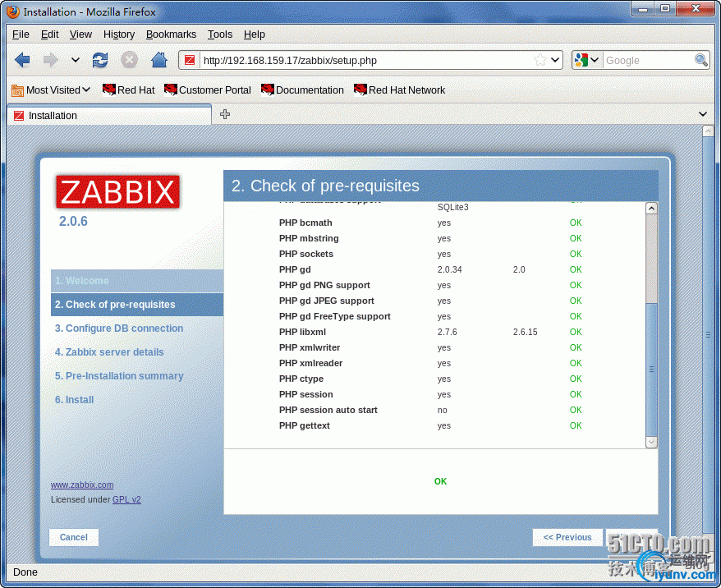Click the overall OK result below the list

click(x=440, y=481)
